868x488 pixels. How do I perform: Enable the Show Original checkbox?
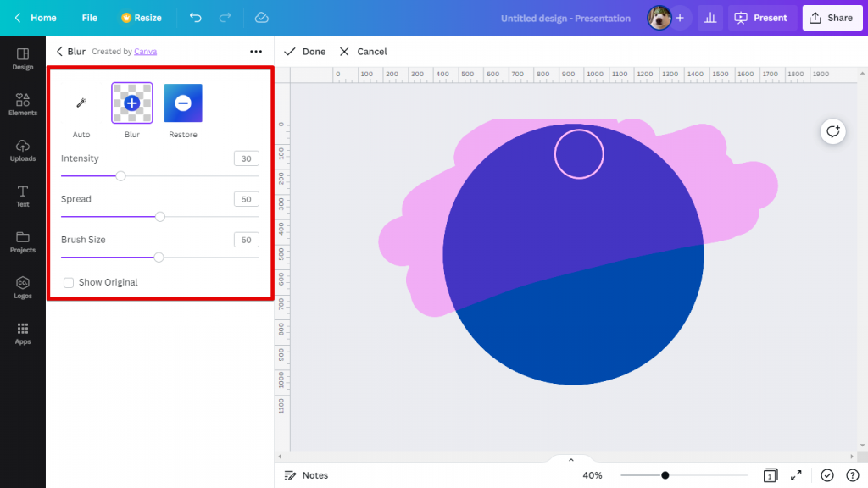point(69,282)
